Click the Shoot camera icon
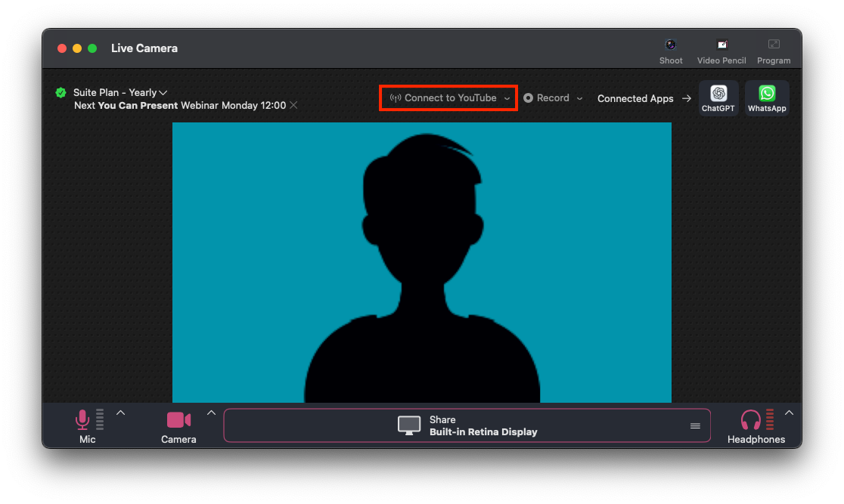 point(670,45)
